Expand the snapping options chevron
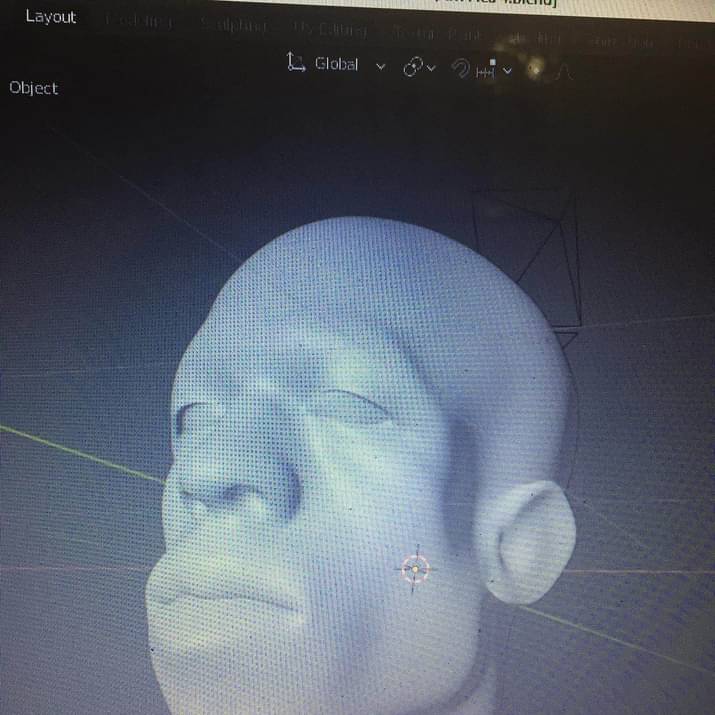This screenshot has width=715, height=715. 508,69
